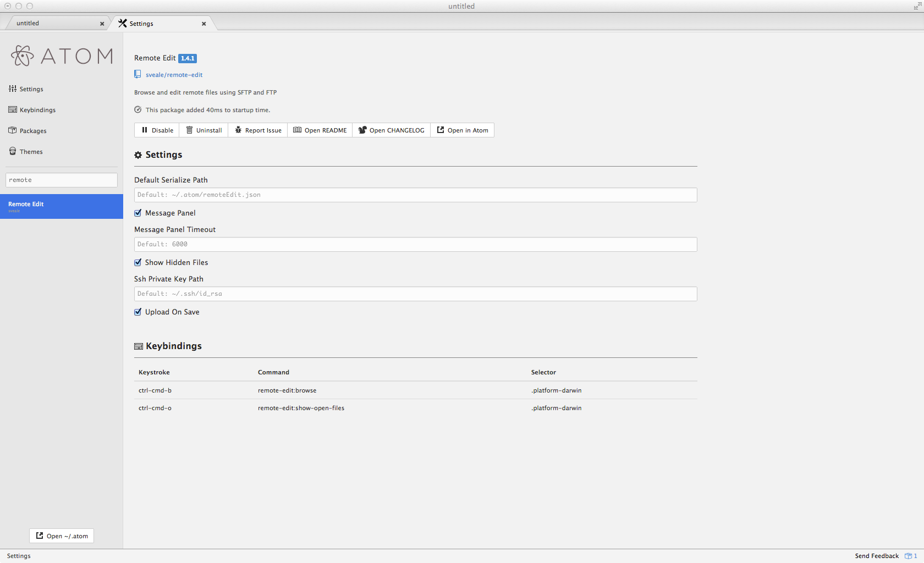Focus the Default Serialize Path field

tap(416, 195)
